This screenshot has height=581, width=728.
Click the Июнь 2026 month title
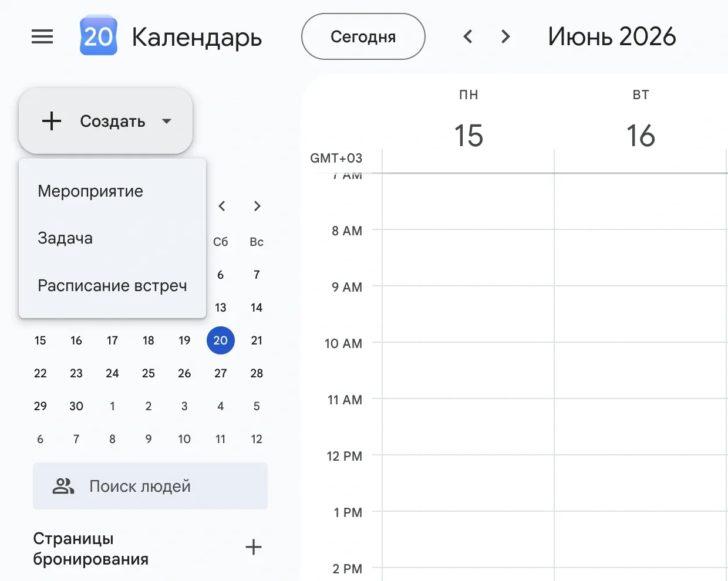click(612, 36)
